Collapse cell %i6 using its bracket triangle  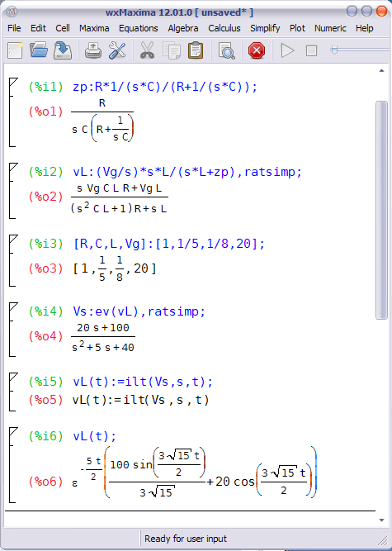(12, 432)
